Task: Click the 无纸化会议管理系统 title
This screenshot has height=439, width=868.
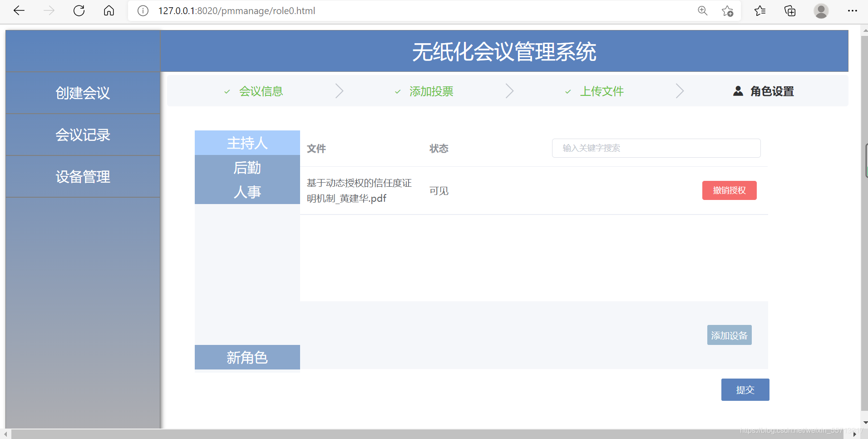Action: pos(504,51)
